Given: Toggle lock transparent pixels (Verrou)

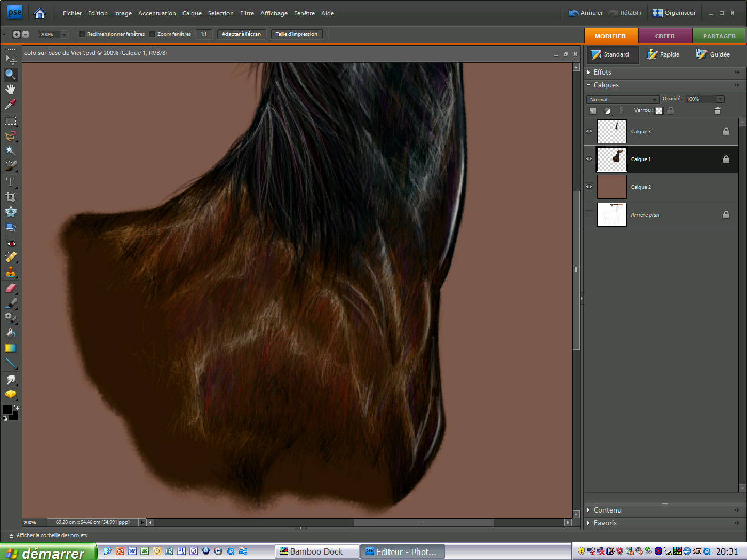Looking at the screenshot, I should click(659, 110).
